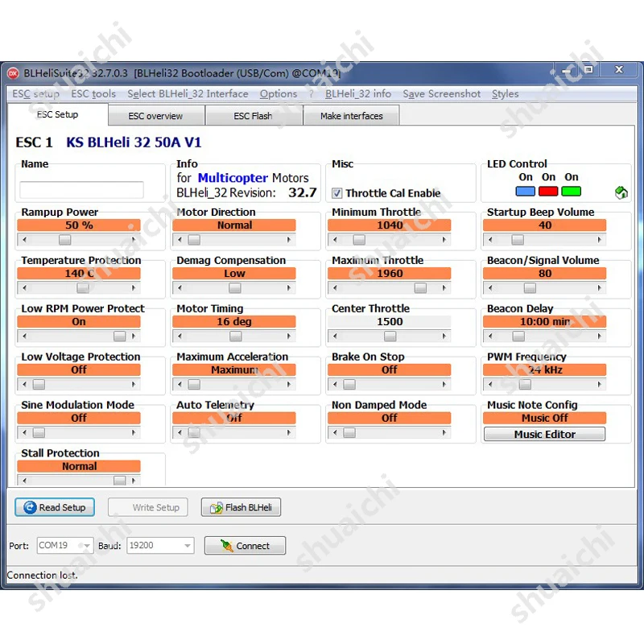Click Sine Modulation Mode right arrow
The width and height of the screenshot is (644, 644).
(134, 432)
